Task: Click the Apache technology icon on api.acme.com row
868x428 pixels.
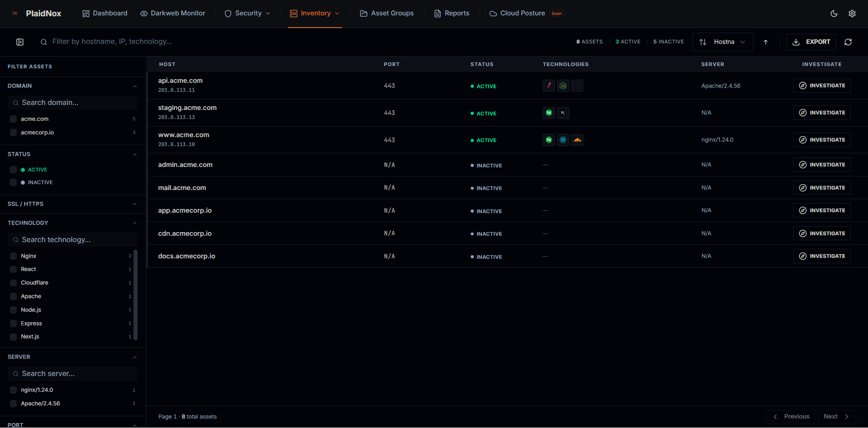Action: [548, 86]
